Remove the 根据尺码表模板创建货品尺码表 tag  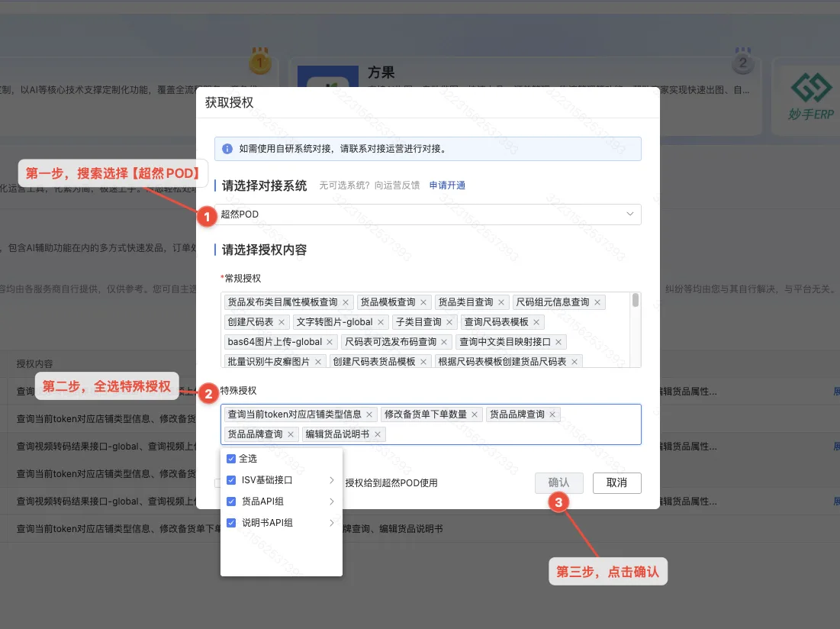(574, 362)
